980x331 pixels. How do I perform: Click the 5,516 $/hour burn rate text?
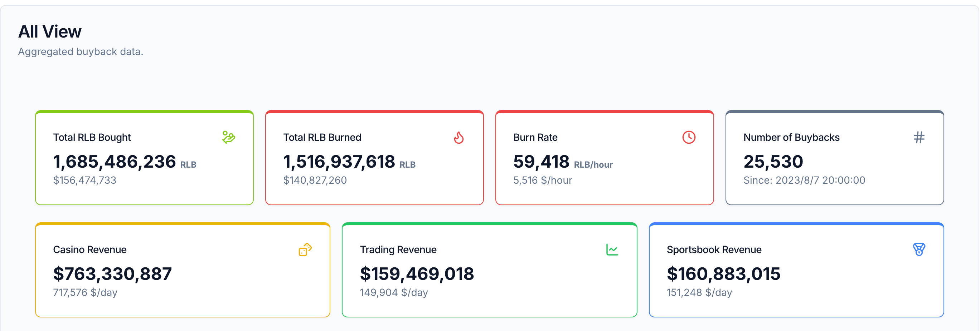543,180
